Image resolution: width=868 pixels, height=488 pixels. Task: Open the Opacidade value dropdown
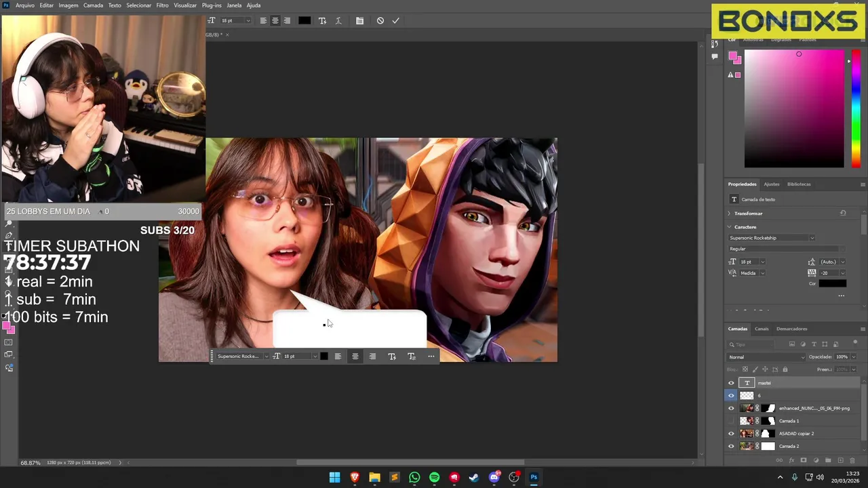(853, 357)
